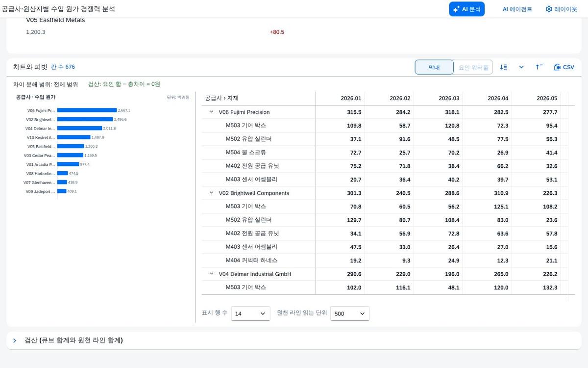588x368 pixels.
Task: Click the V05 Eastfield Metals card title
Action: click(x=55, y=20)
